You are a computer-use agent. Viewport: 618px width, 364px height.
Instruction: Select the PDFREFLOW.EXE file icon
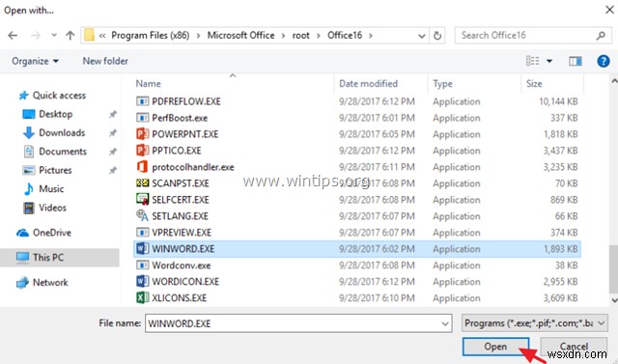(142, 101)
